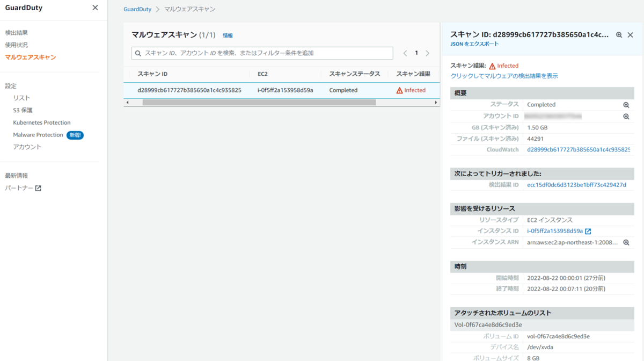Click the filter magnifier next to the account ID
The height and width of the screenshot is (361, 644).
pos(626,116)
